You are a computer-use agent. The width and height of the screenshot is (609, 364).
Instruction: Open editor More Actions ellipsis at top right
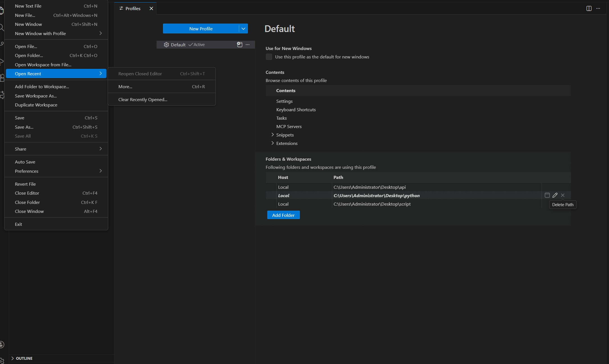598,8
